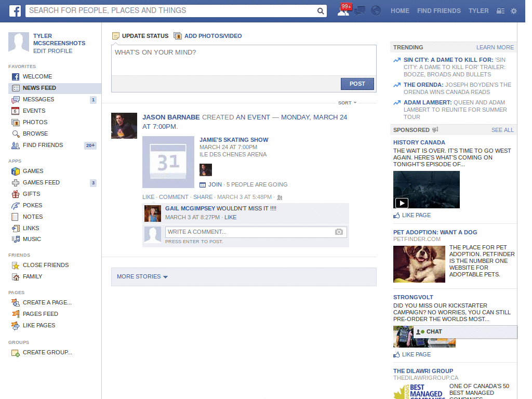Select News Feed in sidebar

pyautogui.click(x=55, y=88)
